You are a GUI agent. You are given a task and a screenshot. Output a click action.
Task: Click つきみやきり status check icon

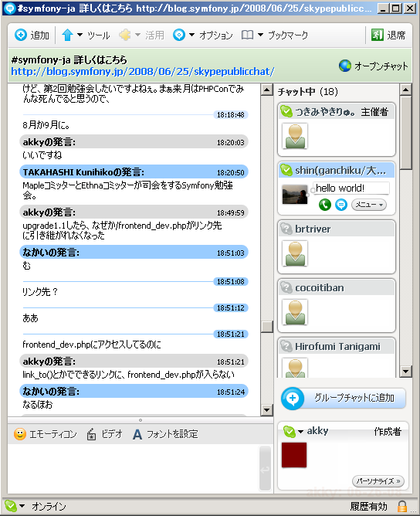click(x=286, y=111)
